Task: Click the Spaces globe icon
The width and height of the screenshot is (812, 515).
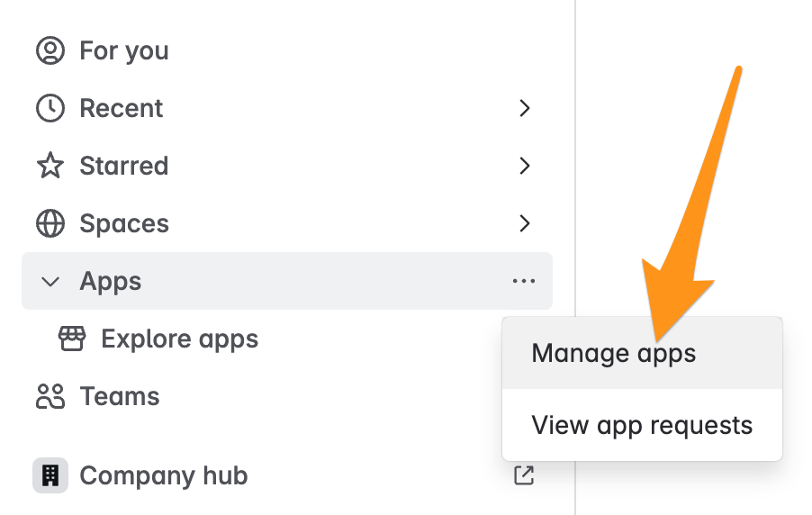Action: pos(50,223)
